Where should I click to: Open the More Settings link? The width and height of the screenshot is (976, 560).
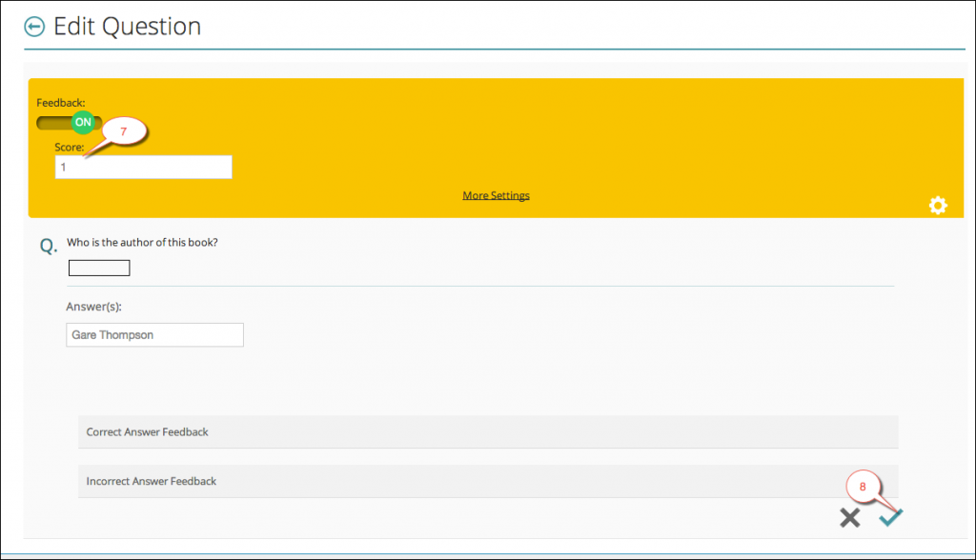[496, 195]
